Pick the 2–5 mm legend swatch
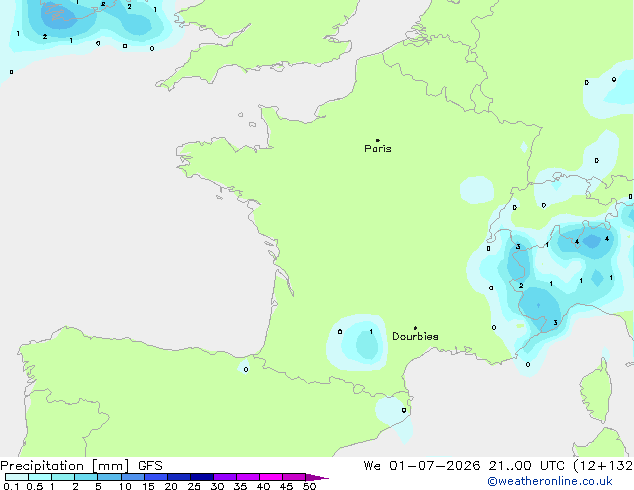This screenshot has width=634, height=490. tap(86, 477)
